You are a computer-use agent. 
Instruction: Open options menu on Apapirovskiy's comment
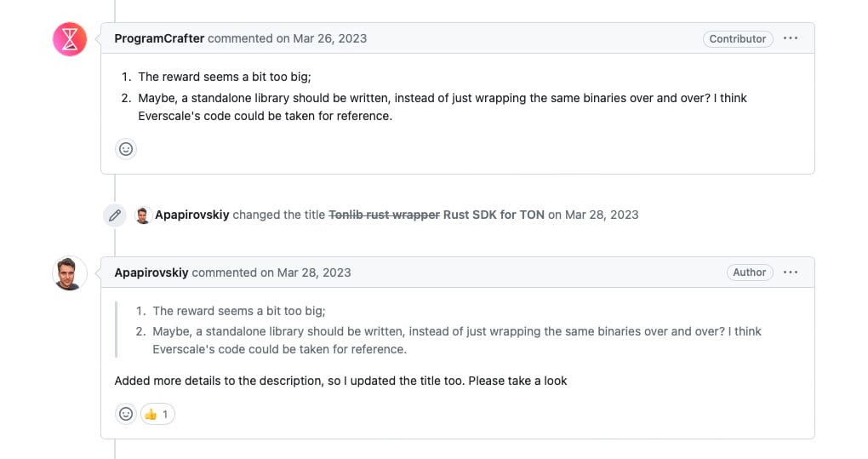coord(791,273)
